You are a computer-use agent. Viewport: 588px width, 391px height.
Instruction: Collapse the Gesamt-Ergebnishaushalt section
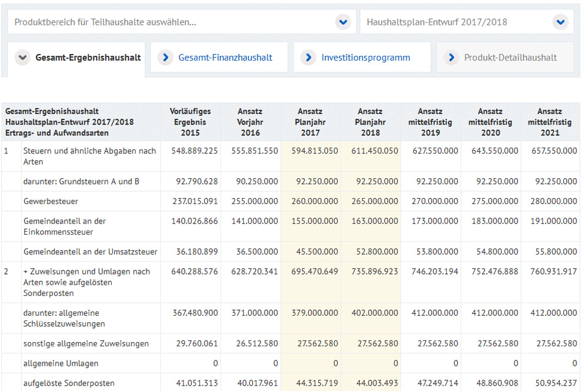pyautogui.click(x=76, y=58)
